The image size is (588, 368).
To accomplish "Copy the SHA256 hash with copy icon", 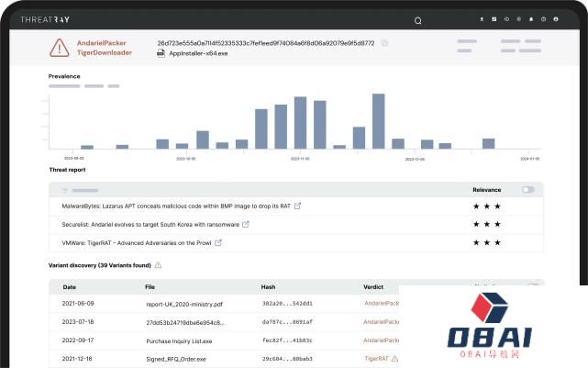I will point(384,43).
